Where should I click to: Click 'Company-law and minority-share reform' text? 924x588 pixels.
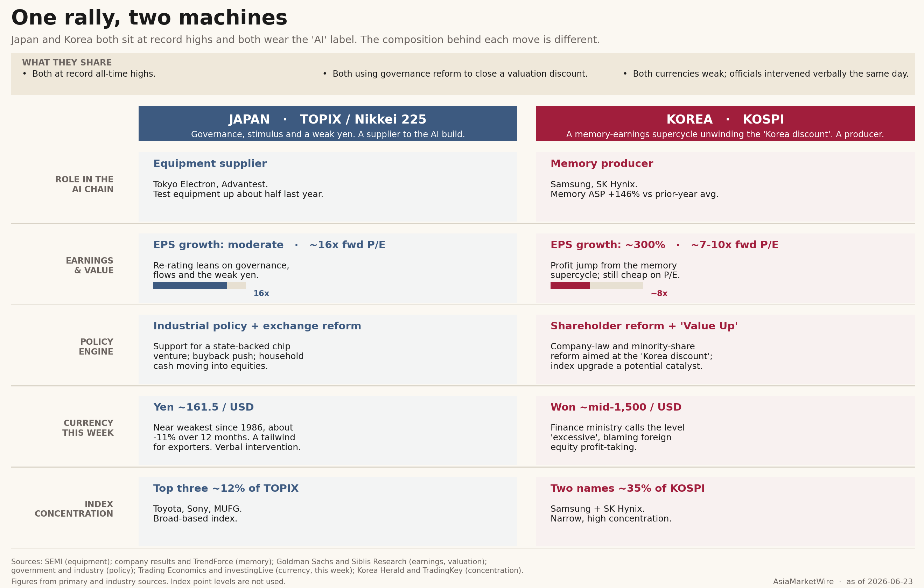pyautogui.click(x=631, y=356)
